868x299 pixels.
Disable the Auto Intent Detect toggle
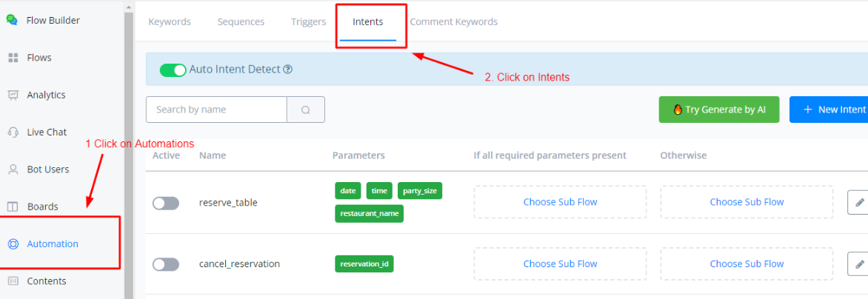click(173, 70)
